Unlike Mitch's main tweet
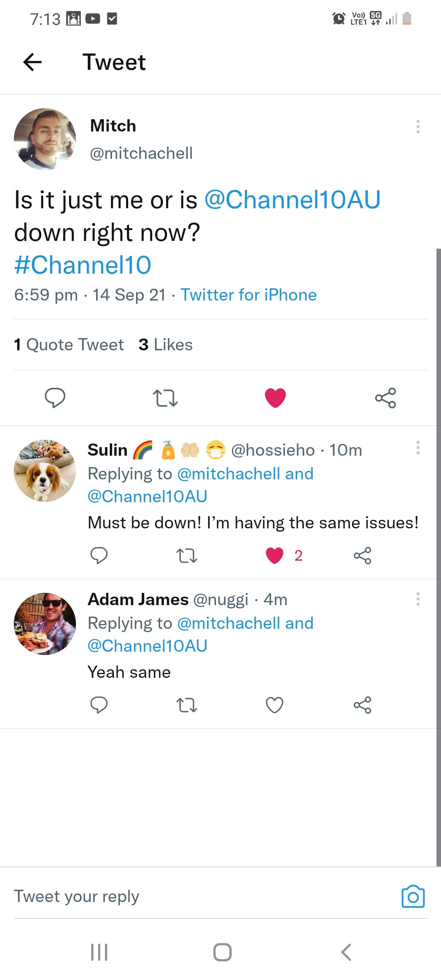 pos(275,398)
